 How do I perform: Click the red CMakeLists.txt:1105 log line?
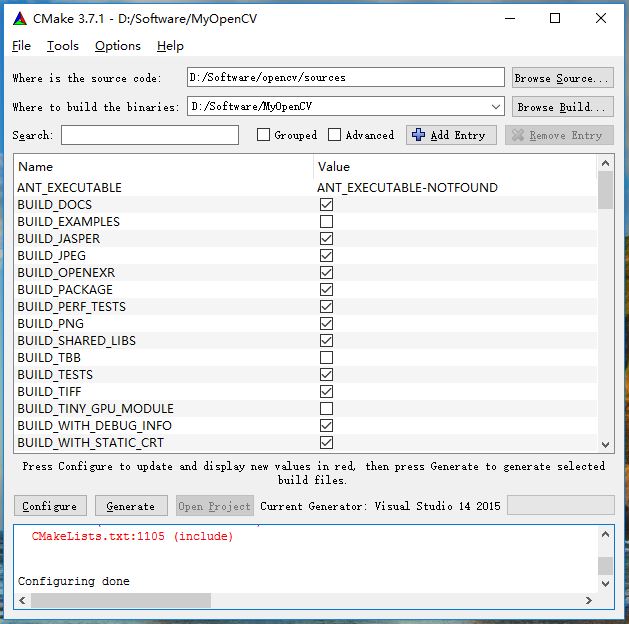pos(132,536)
